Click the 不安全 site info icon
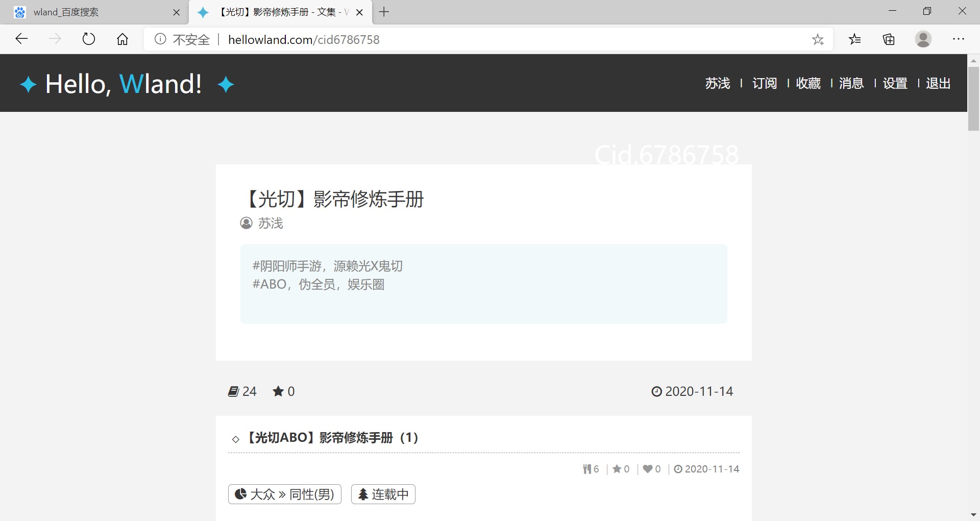Screen dimensions: 980x521 pyautogui.click(x=160, y=39)
